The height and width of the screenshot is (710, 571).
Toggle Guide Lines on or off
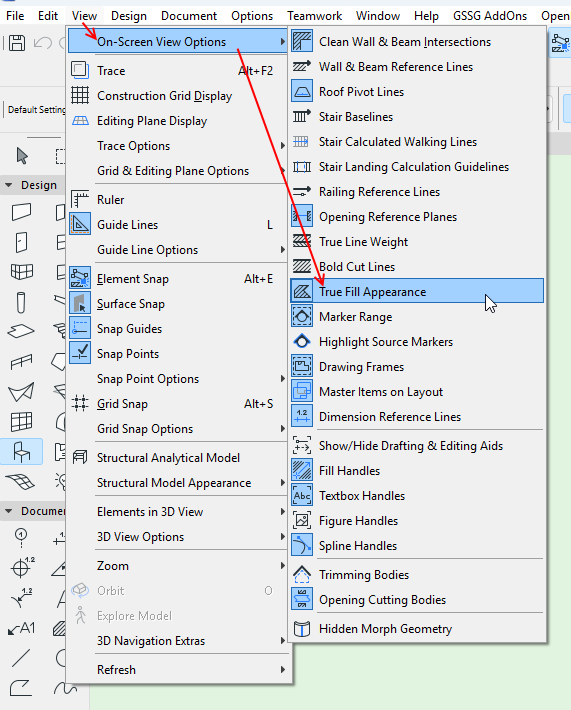[x=178, y=225]
